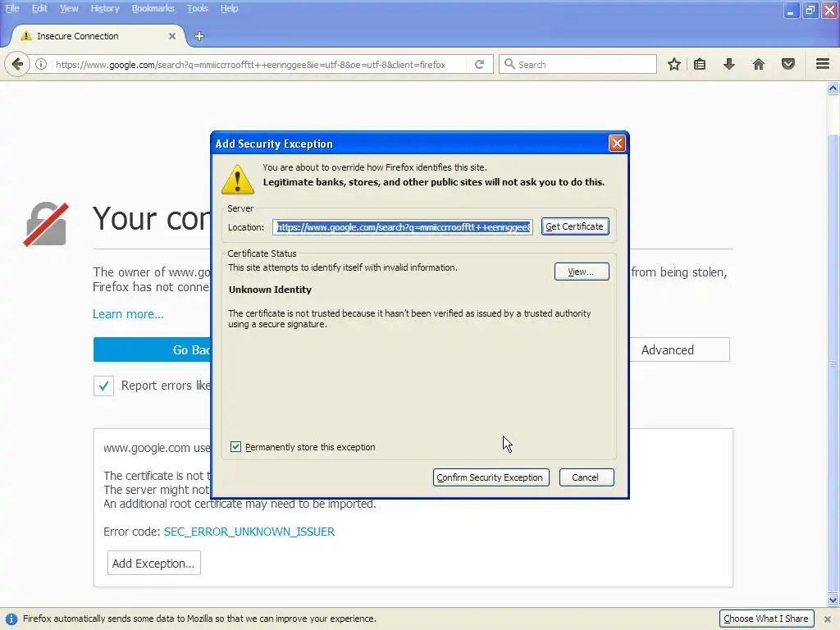840x630 pixels.
Task: Go back using the toolbar back arrow
Action: pos(17,64)
